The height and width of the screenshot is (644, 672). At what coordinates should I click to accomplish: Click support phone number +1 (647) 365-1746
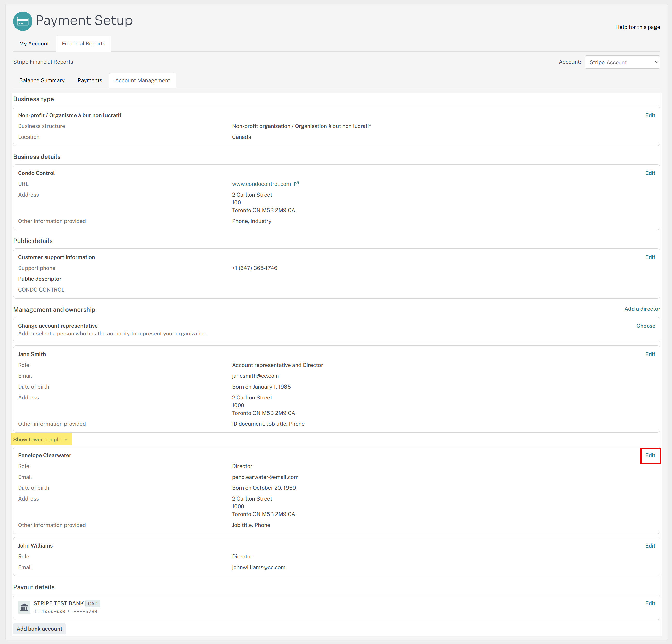pos(255,268)
